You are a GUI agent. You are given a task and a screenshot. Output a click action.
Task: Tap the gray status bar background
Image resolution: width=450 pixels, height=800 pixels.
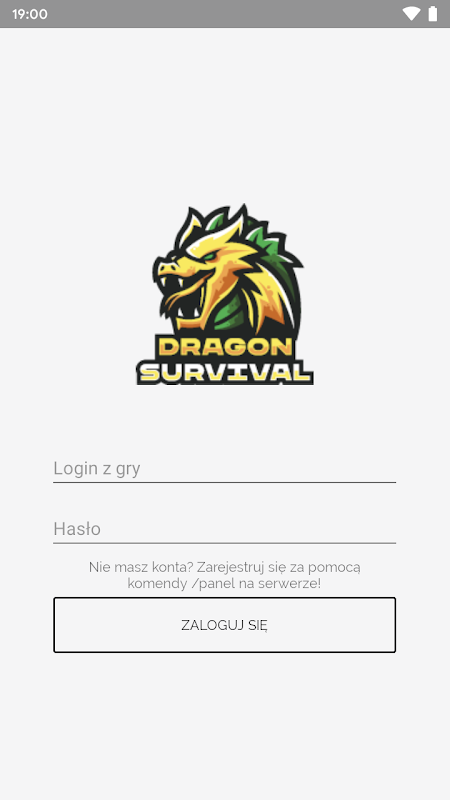224,14
